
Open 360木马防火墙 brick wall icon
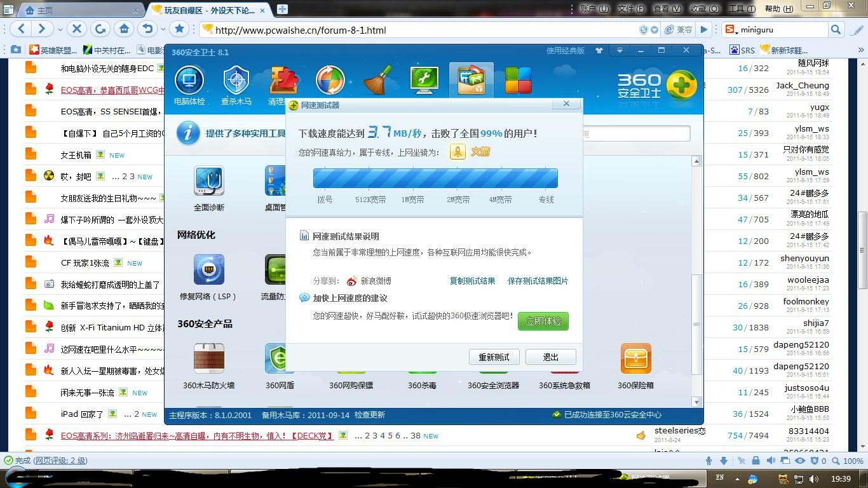tap(209, 366)
